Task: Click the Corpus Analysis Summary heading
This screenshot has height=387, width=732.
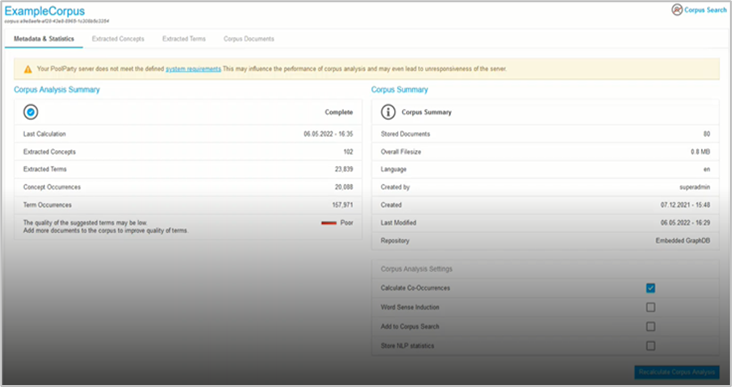Action: 57,90
